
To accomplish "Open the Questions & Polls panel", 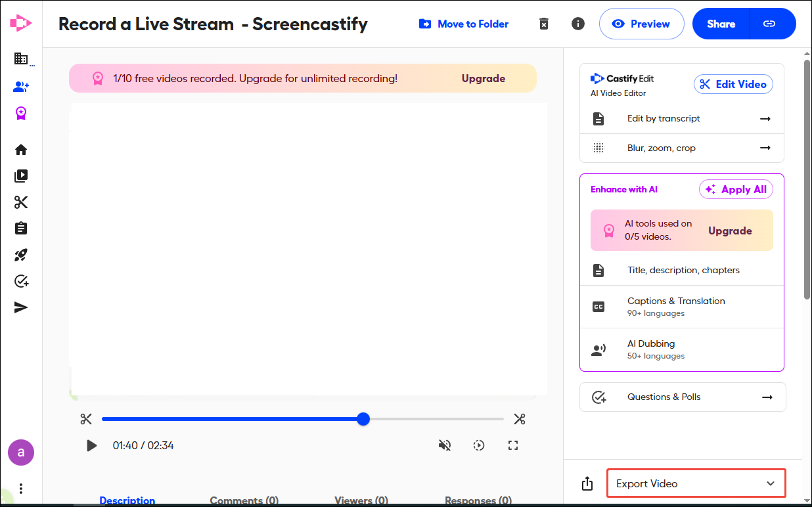I will click(x=683, y=397).
